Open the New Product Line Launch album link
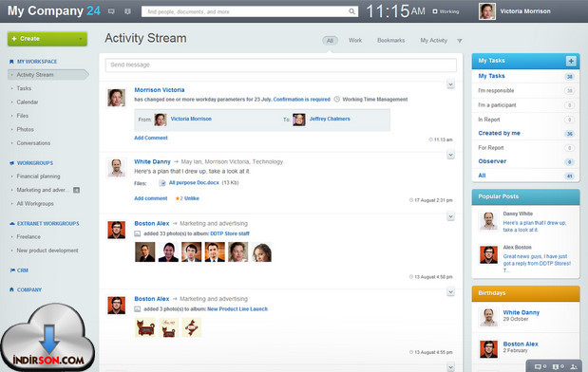 237,309
